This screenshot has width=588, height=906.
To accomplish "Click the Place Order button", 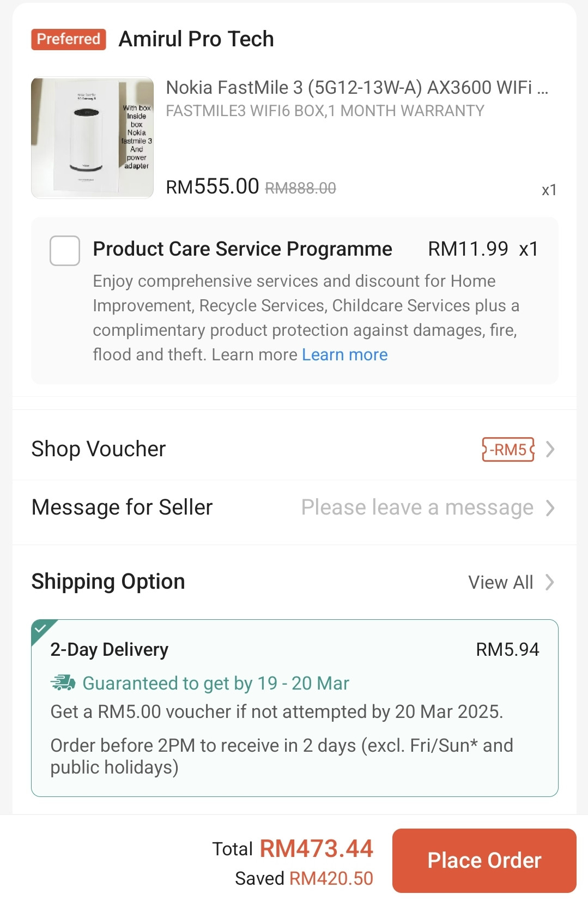I will pyautogui.click(x=484, y=860).
